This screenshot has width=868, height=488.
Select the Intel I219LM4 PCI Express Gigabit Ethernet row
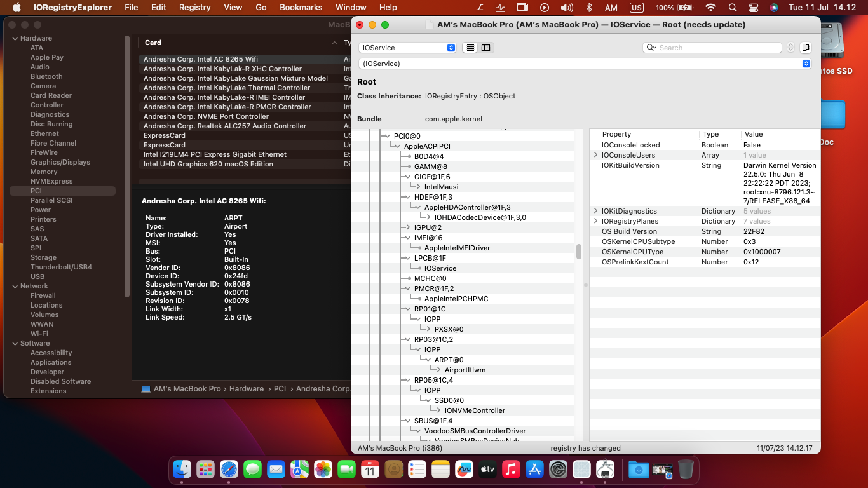click(x=241, y=154)
